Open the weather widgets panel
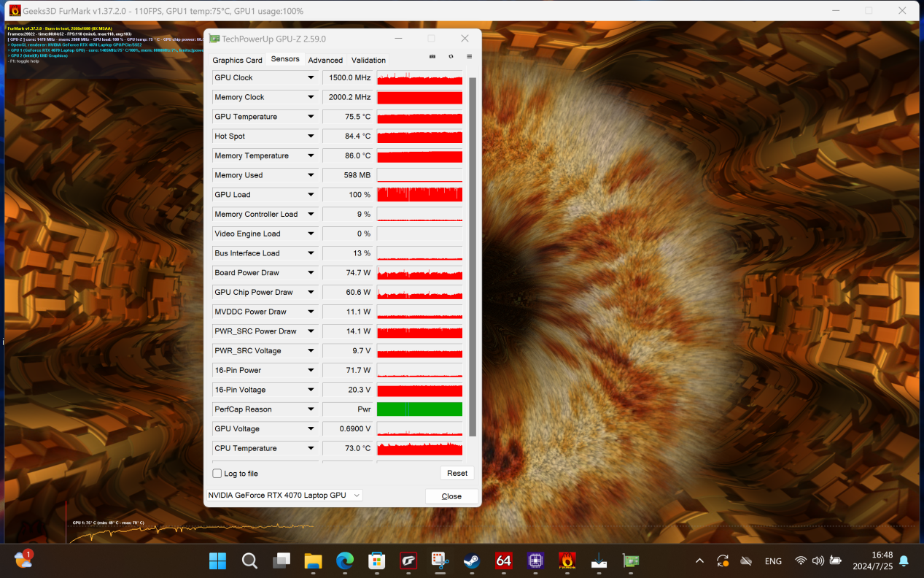This screenshot has width=924, height=578. pyautogui.click(x=23, y=560)
